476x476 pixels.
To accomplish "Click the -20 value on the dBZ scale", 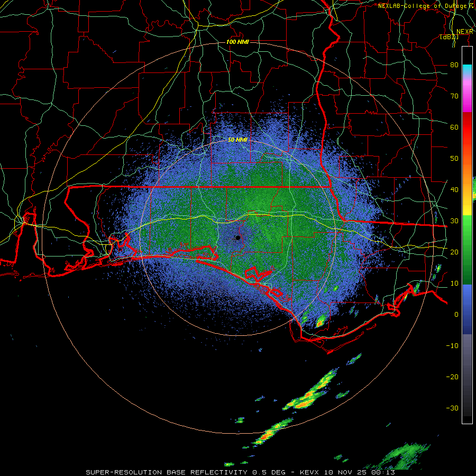I will [x=452, y=377].
